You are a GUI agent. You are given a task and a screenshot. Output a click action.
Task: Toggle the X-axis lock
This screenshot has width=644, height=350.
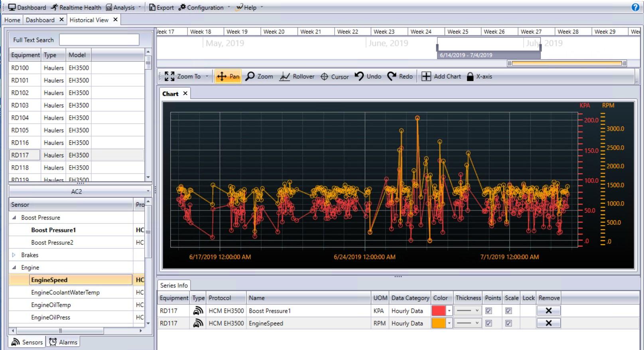[x=479, y=76]
